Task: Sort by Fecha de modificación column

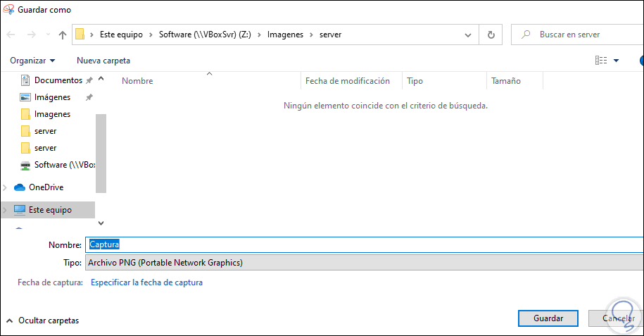Action: (348, 81)
